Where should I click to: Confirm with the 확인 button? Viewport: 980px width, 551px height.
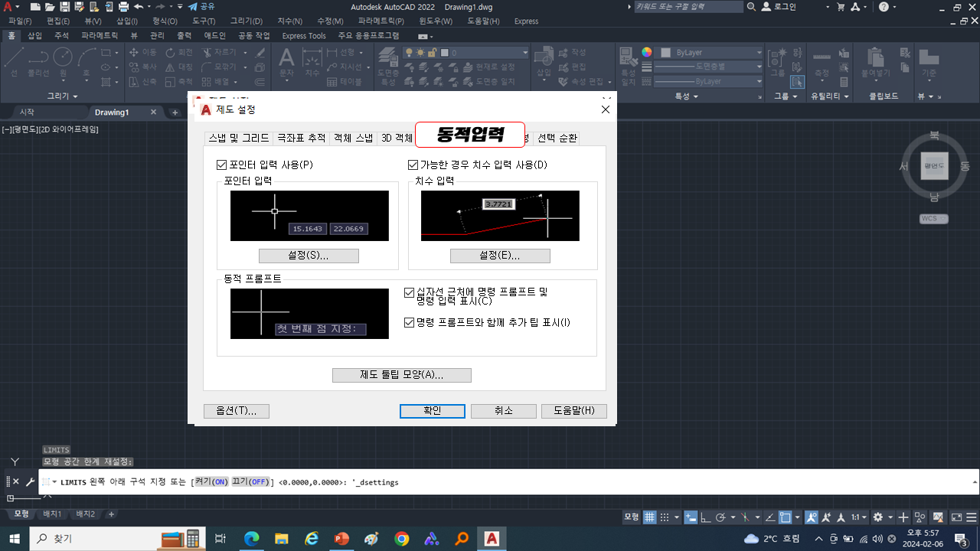[433, 411]
